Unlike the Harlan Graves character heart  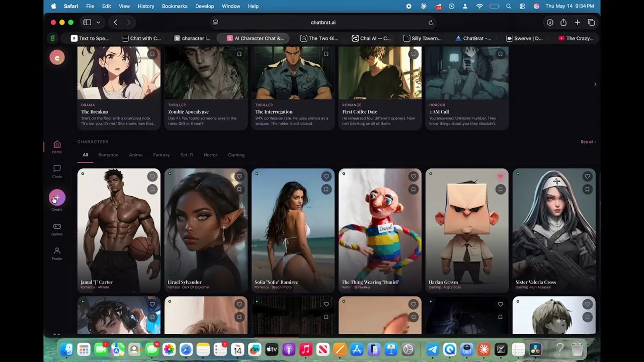[500, 176]
